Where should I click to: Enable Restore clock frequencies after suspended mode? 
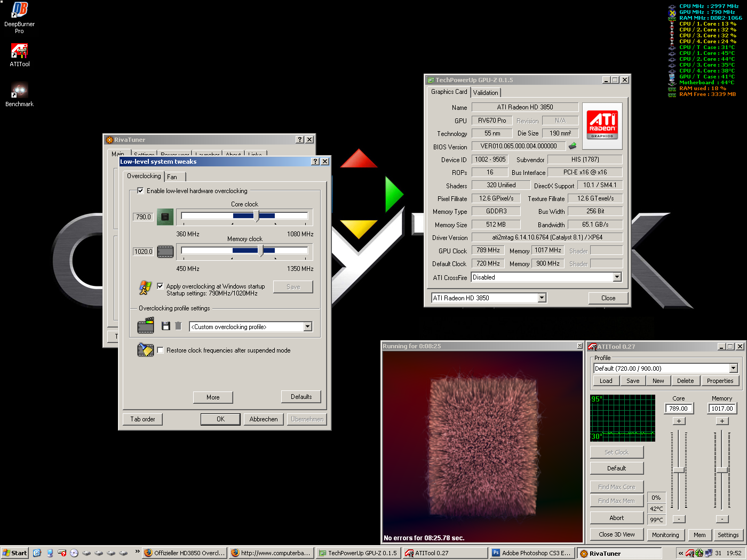160,350
